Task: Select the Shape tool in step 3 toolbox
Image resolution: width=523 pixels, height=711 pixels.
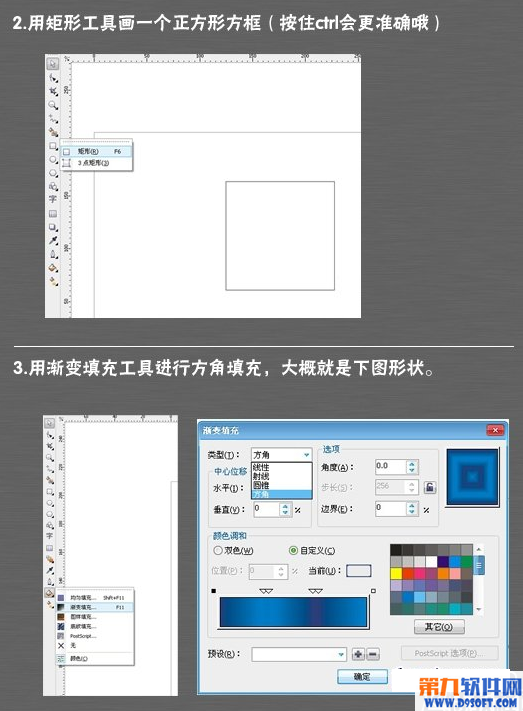Action: (x=49, y=435)
